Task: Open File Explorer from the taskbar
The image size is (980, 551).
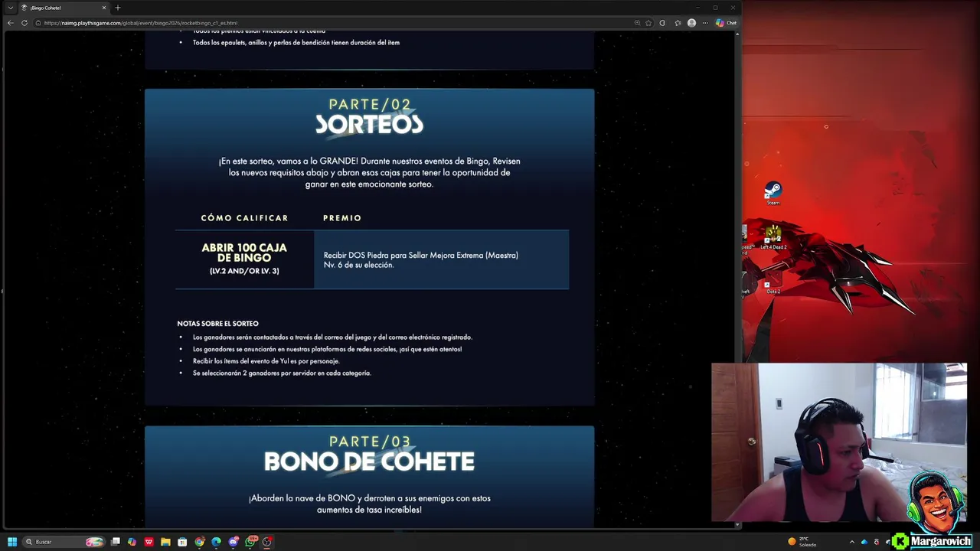Action: pos(165,542)
